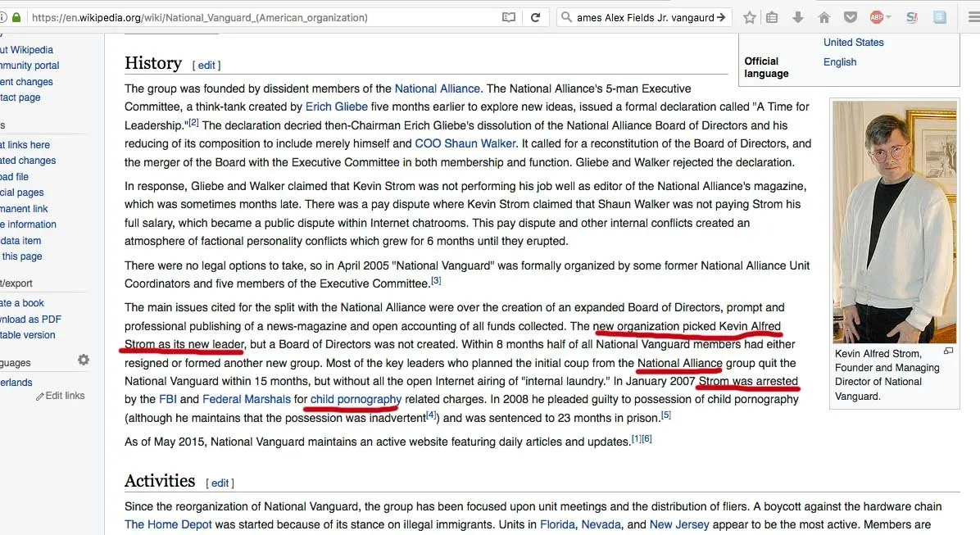980x535 pixels.
Task: Click in the browser search box
Action: click(644, 17)
